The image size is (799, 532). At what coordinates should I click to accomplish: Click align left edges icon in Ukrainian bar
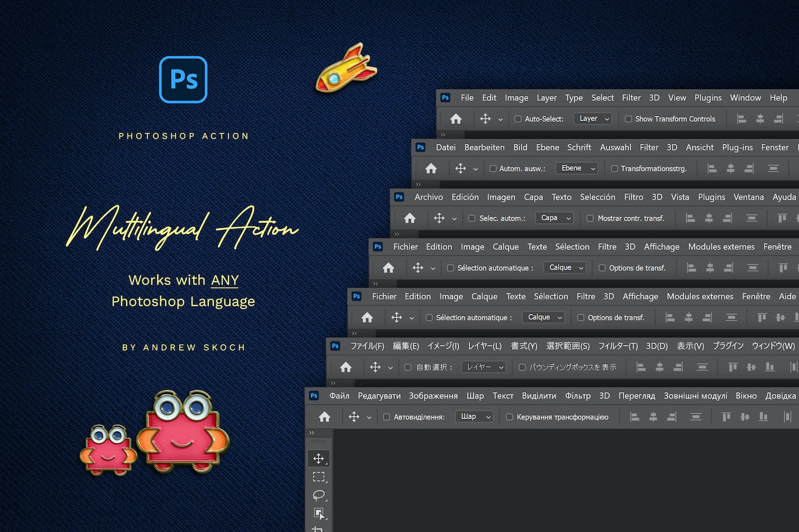pyautogui.click(x=635, y=417)
